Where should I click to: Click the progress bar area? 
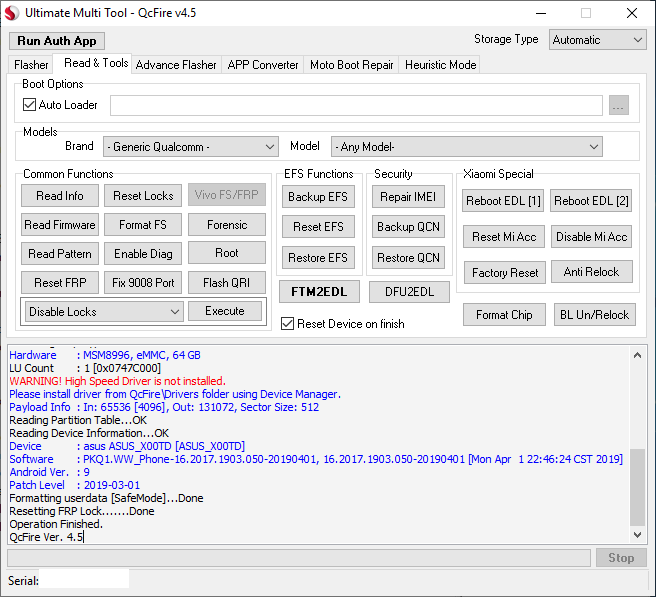299,558
